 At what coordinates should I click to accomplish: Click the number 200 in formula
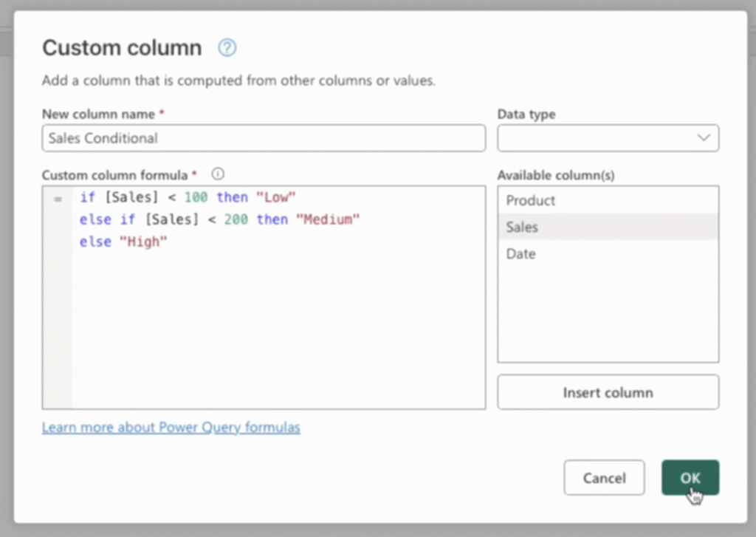click(x=236, y=219)
